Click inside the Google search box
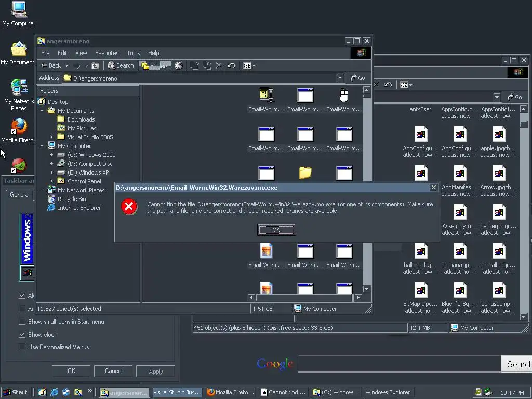The height and width of the screenshot is (399, 532). click(x=399, y=364)
